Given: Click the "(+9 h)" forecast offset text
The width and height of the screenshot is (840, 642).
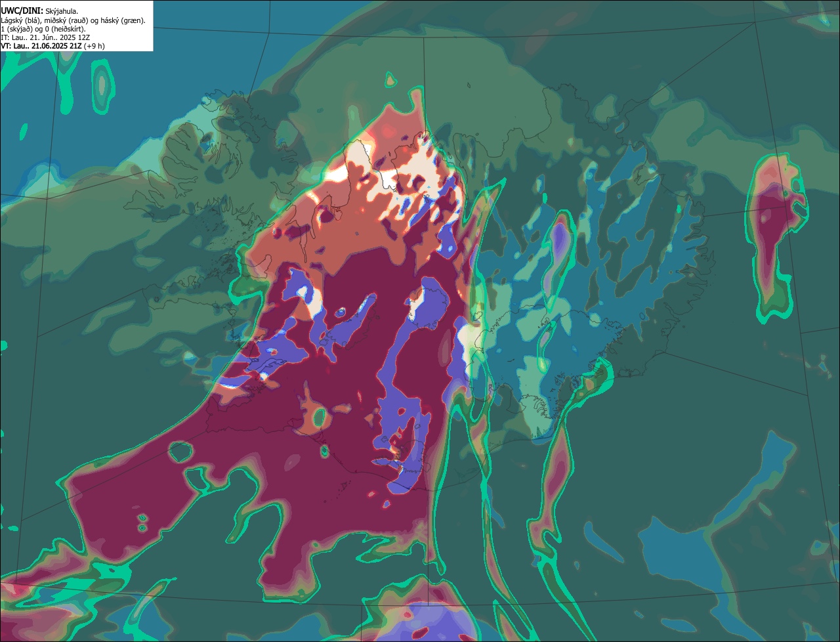Looking at the screenshot, I should click(94, 46).
